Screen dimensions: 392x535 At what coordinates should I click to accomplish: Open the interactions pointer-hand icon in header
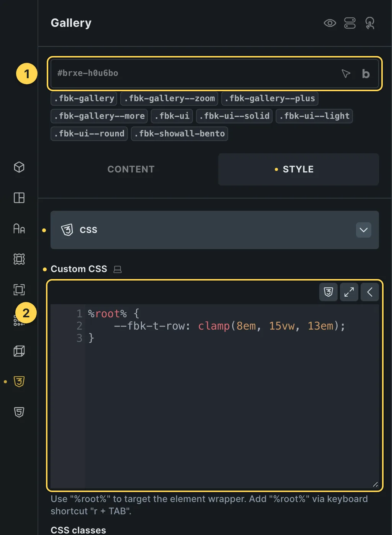(x=370, y=23)
